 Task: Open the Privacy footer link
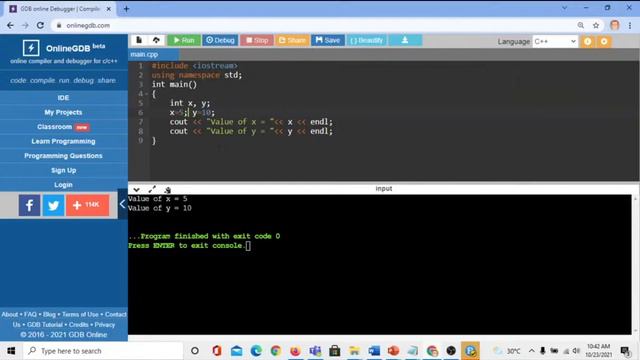pos(105,325)
